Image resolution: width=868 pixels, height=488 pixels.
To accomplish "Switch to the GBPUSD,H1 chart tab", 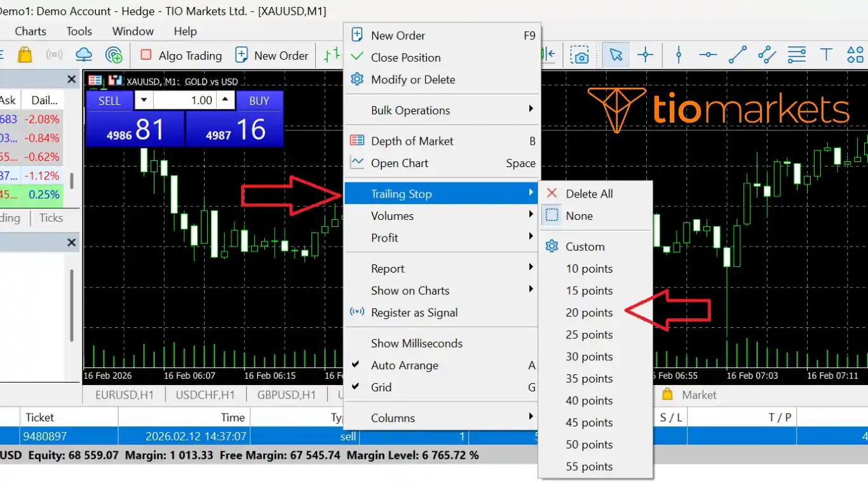I will [286, 394].
